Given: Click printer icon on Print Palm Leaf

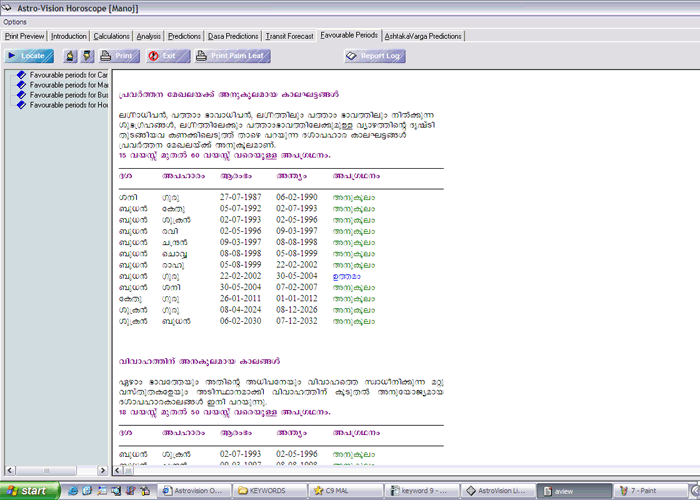Looking at the screenshot, I should tap(202, 56).
